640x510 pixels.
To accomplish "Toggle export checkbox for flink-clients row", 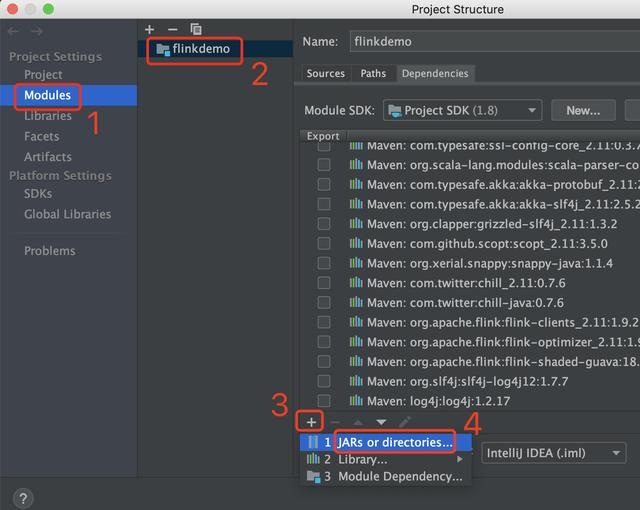I will 324,322.
